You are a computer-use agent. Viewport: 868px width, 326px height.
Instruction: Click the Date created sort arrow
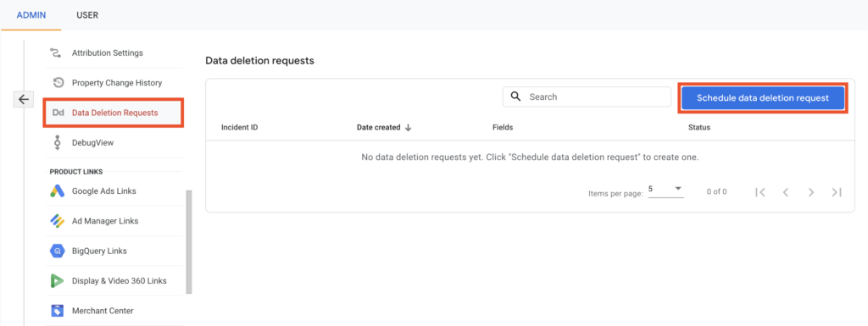[408, 128]
